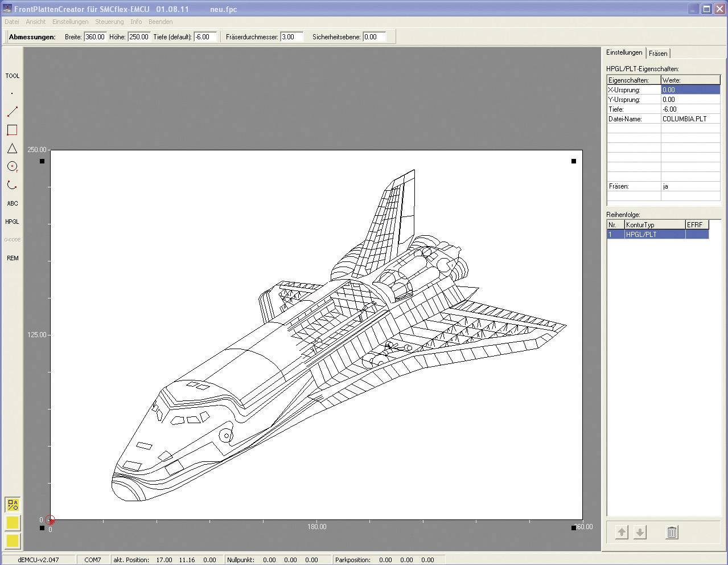Choose the circle with radius tool
The height and width of the screenshot is (565, 728).
tap(12, 166)
